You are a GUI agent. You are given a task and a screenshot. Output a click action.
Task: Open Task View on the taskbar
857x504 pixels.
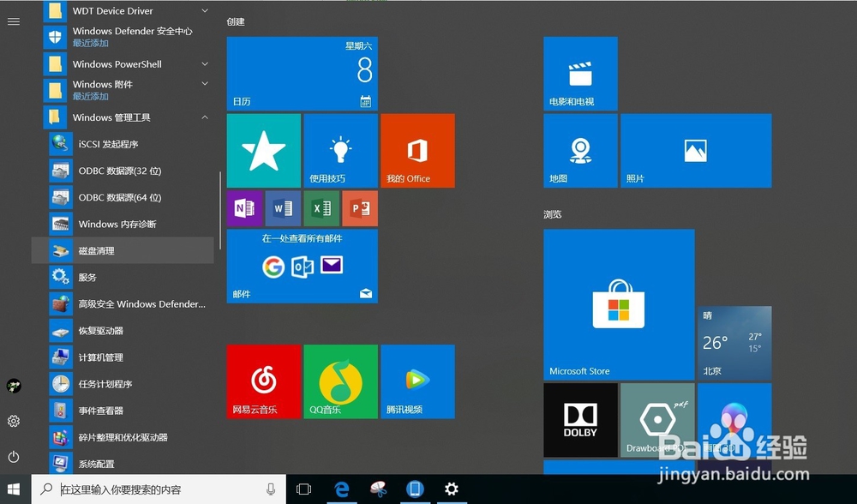click(x=303, y=489)
